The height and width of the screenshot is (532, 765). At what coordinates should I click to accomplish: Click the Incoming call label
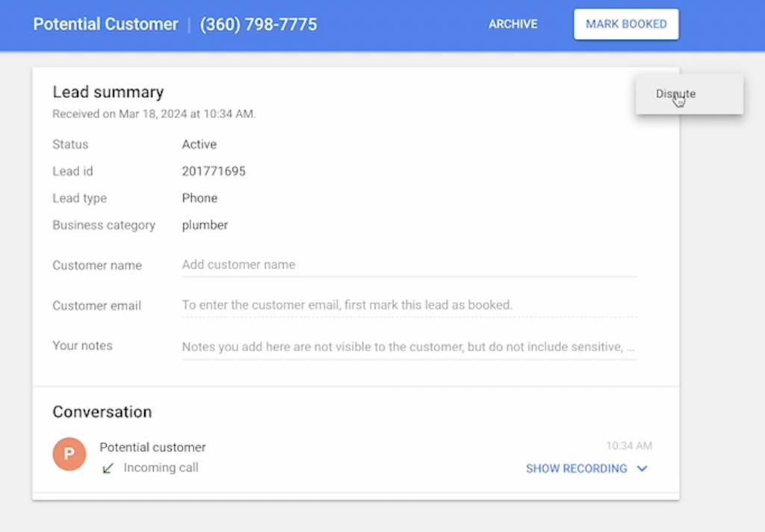(x=161, y=468)
